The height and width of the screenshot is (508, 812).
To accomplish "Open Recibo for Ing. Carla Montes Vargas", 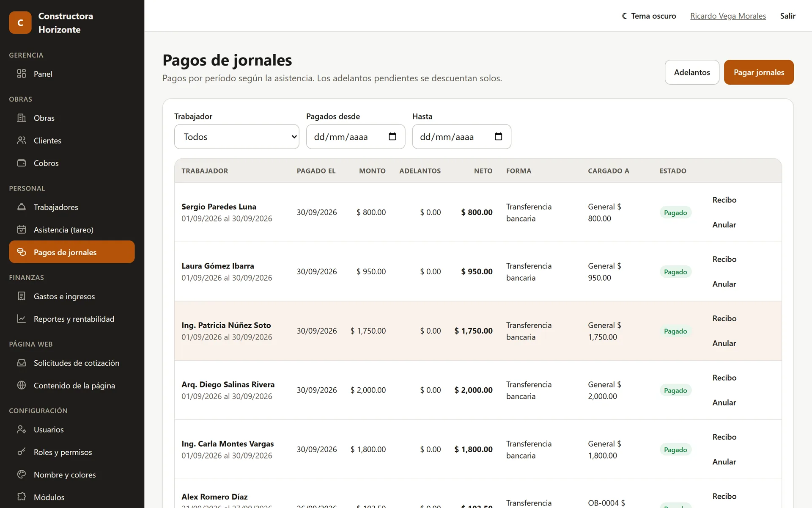I will 724,437.
